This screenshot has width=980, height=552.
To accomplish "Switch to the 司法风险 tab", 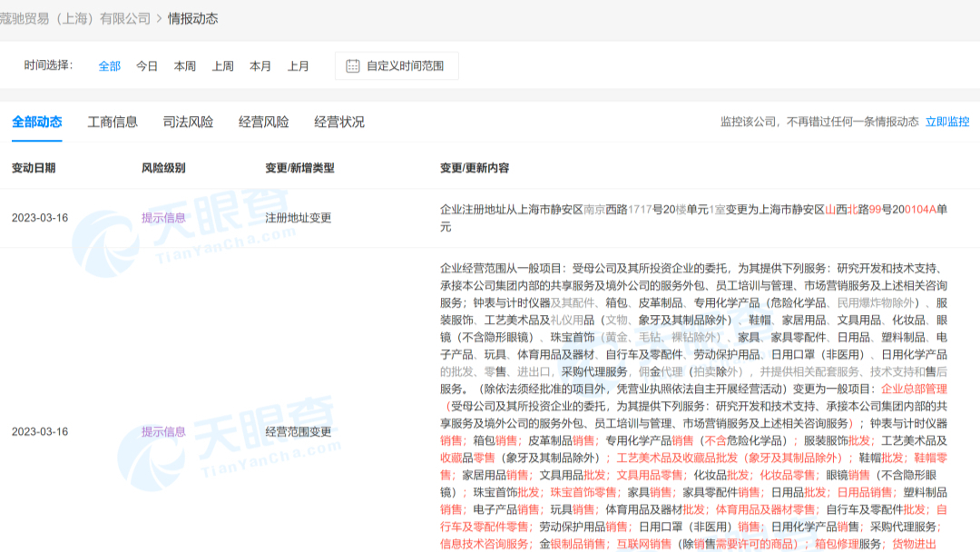I will pos(188,122).
